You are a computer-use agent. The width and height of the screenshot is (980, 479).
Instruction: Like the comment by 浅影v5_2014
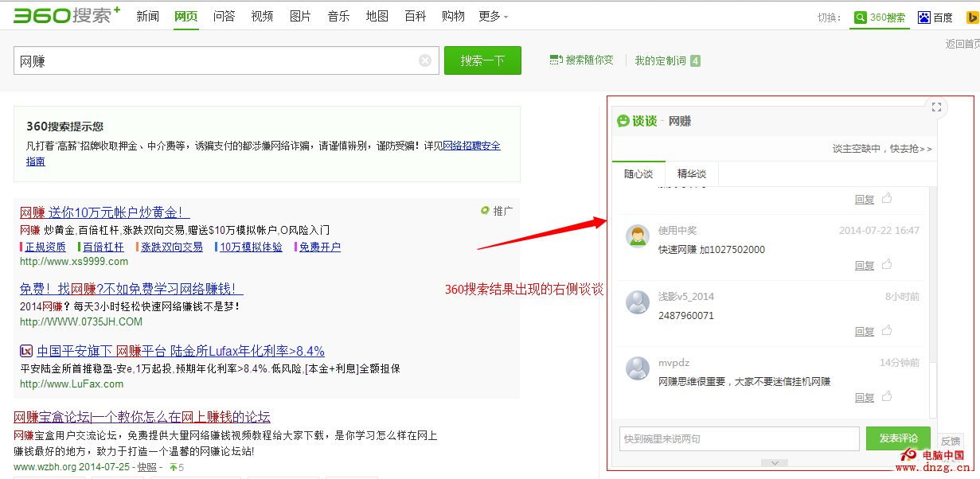(886, 331)
